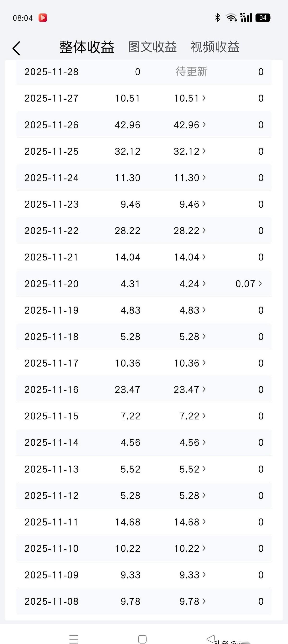Switch to 图文收益 tab

click(152, 47)
